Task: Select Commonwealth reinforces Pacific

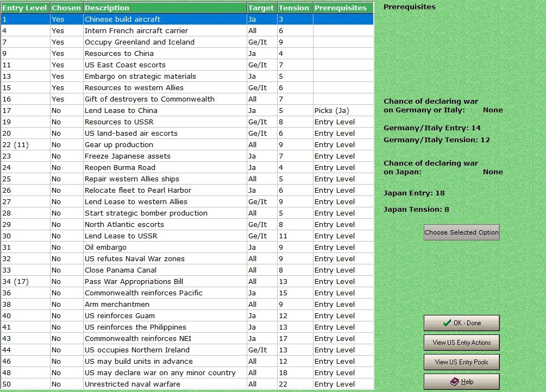Action: tap(187, 293)
